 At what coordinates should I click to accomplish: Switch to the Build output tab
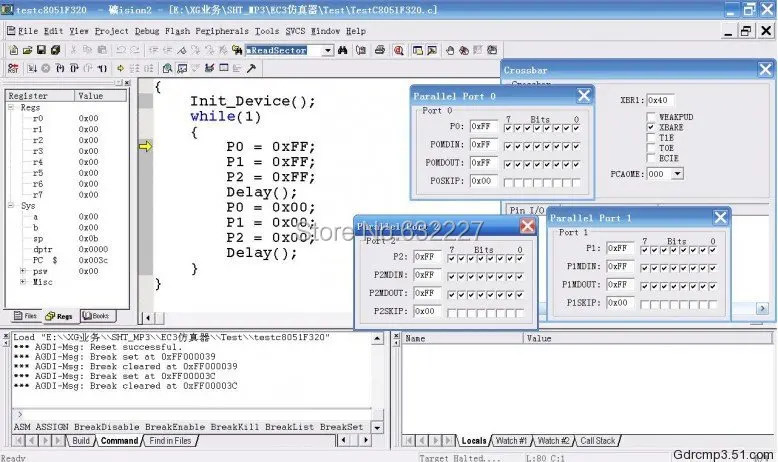[80, 441]
